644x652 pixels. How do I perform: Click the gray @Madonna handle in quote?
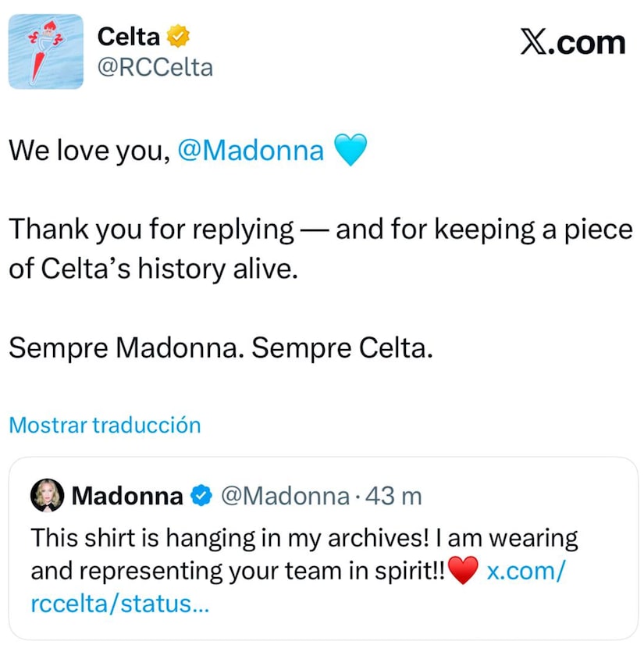tap(285, 496)
